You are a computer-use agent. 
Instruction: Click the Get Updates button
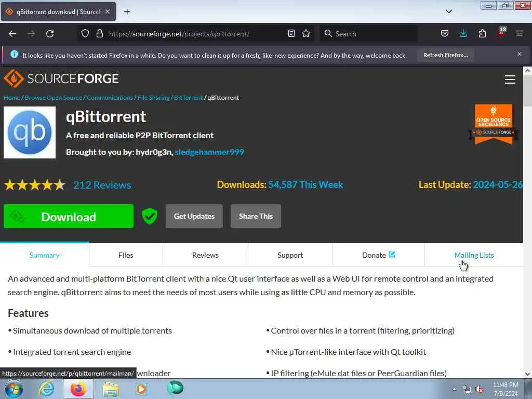tap(194, 216)
